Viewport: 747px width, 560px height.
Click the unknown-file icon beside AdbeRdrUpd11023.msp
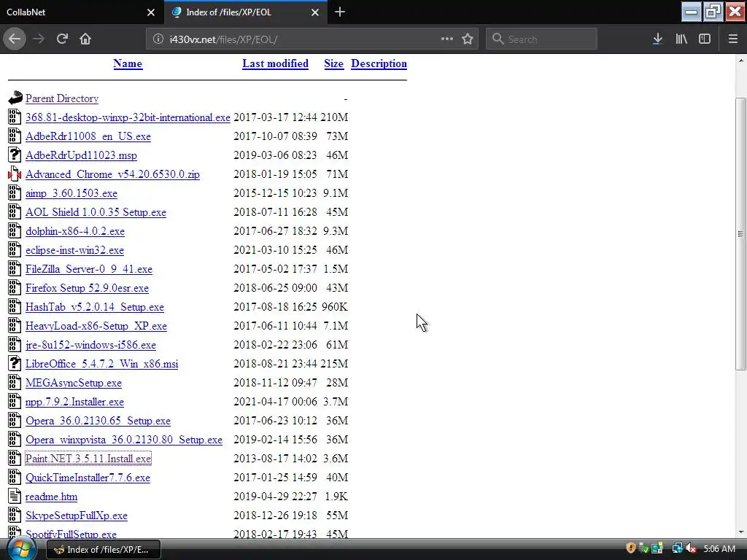point(15,155)
